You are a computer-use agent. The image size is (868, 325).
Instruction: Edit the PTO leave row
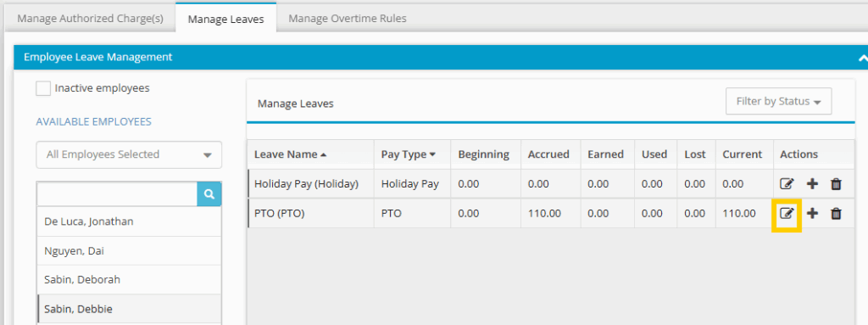tap(787, 213)
